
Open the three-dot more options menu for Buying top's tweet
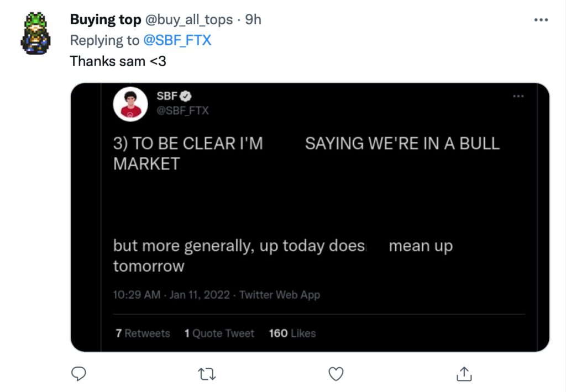point(541,20)
